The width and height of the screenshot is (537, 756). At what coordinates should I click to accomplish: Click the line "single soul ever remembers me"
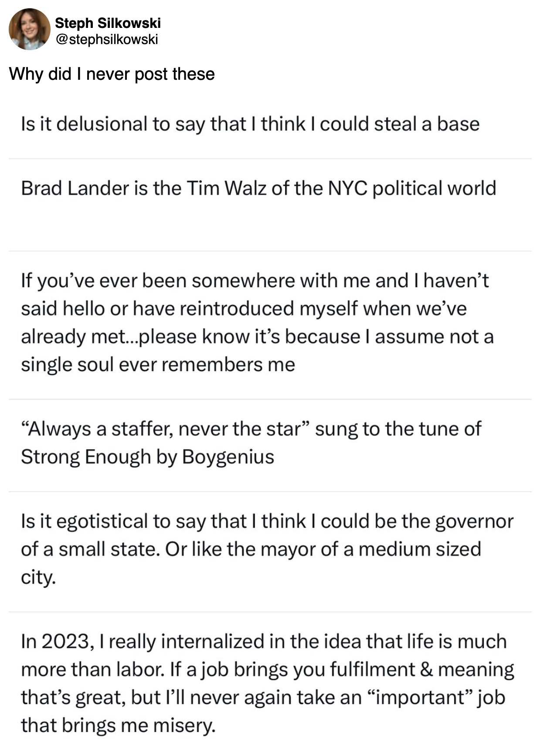coord(158,364)
